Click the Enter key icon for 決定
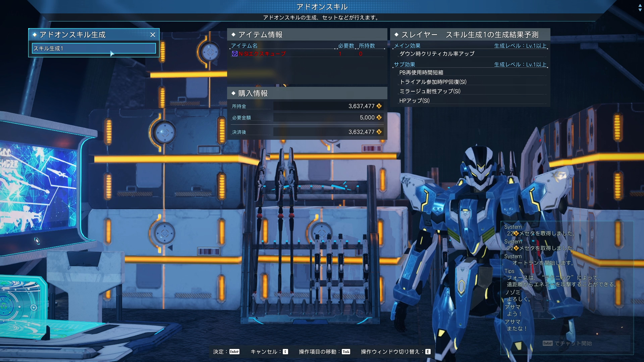 pos(234,352)
